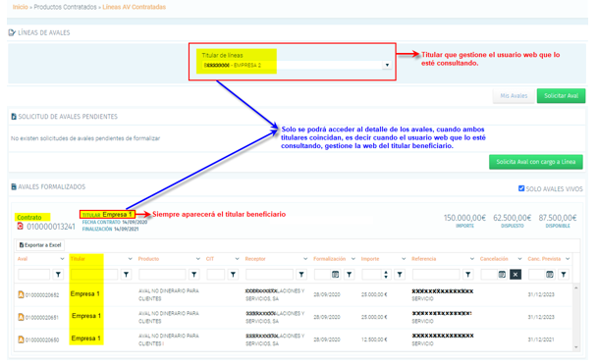Click filter icon for Receptor column
The image size is (598, 364).
(301, 274)
